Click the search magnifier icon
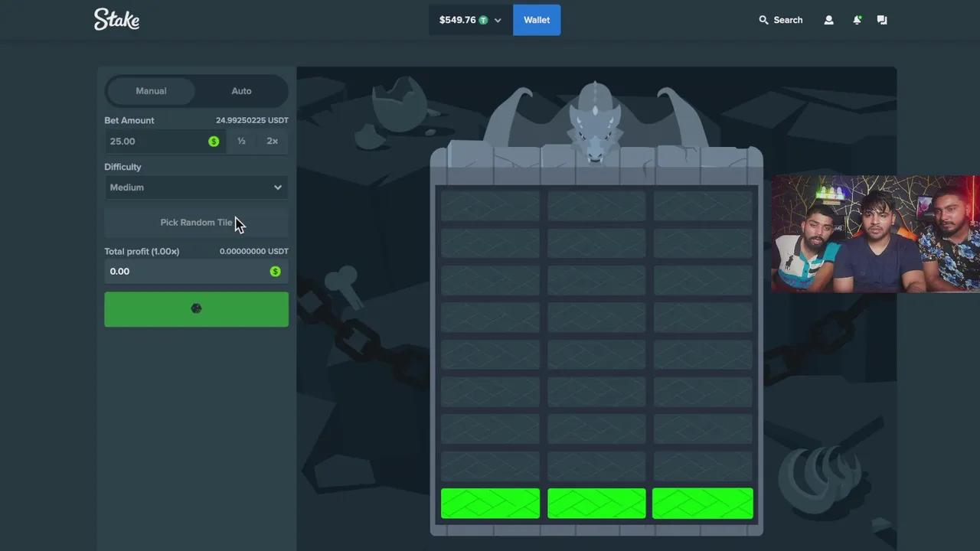 763,20
